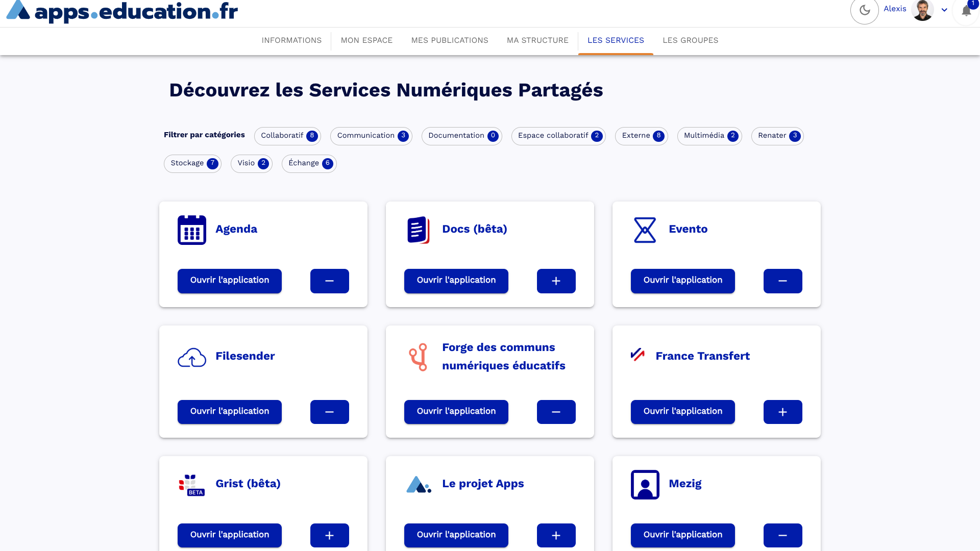This screenshot has width=980, height=551.
Task: Filter by Multimédia category
Action: click(709, 136)
